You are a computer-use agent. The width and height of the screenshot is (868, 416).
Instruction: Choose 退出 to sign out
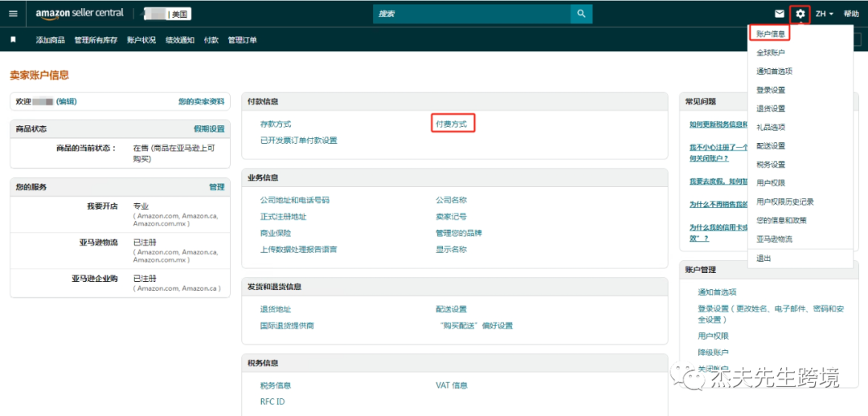[x=764, y=259]
